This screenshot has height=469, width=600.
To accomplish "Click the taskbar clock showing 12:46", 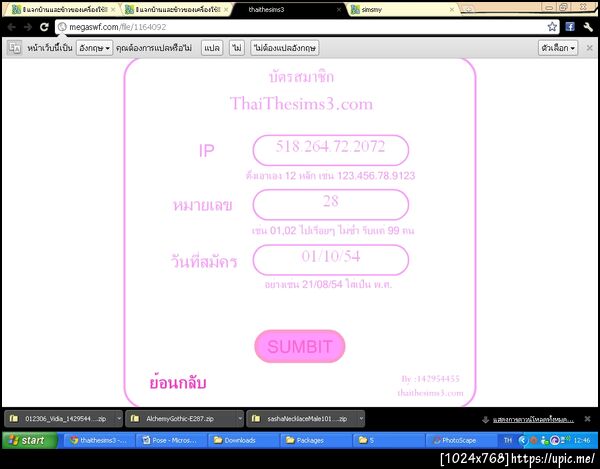I will click(582, 440).
